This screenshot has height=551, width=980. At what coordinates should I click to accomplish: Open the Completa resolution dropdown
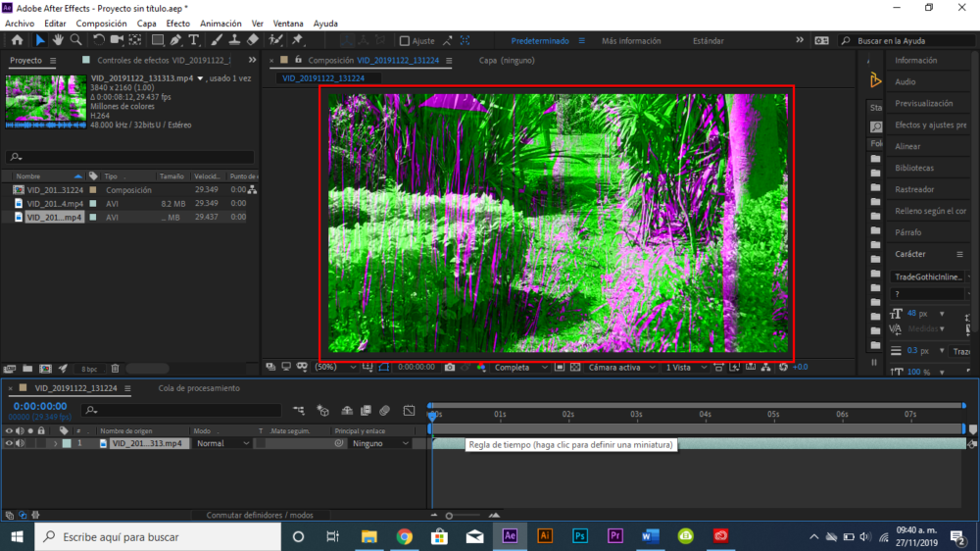(x=519, y=367)
